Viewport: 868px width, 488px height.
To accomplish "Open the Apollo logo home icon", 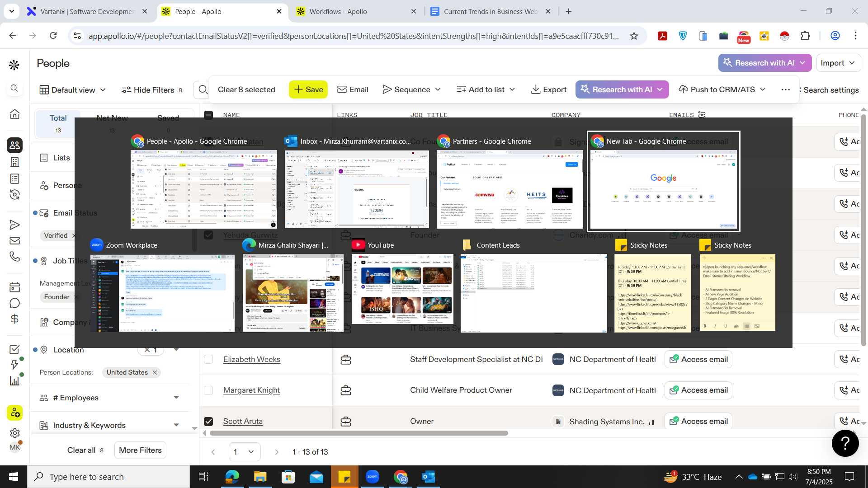I will pyautogui.click(x=14, y=65).
